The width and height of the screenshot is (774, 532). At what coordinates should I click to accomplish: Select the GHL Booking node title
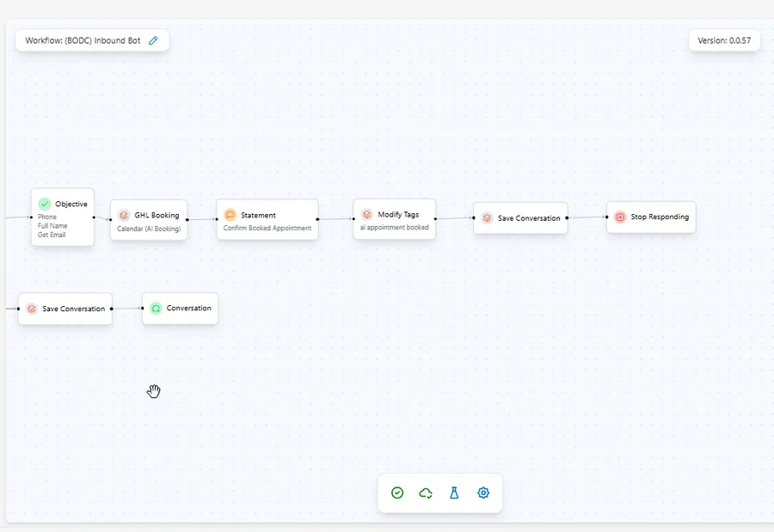point(157,215)
